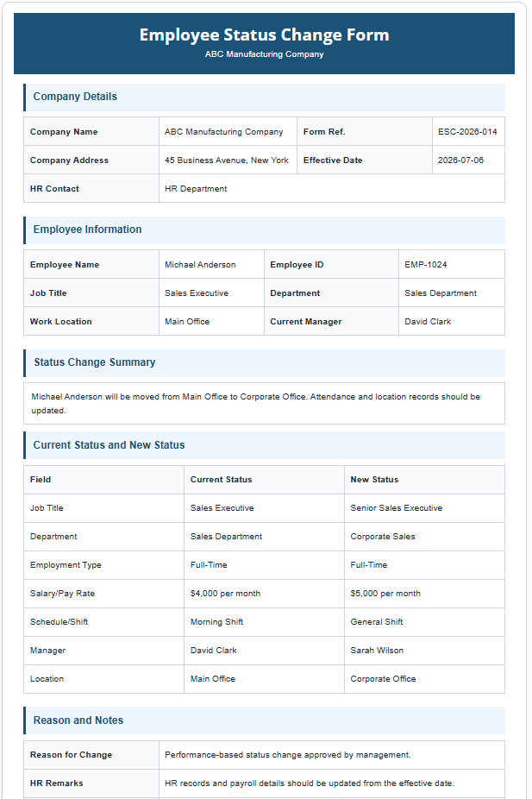Click the 'New Status' column header
Image resolution: width=532 pixels, height=799 pixels.
374,480
